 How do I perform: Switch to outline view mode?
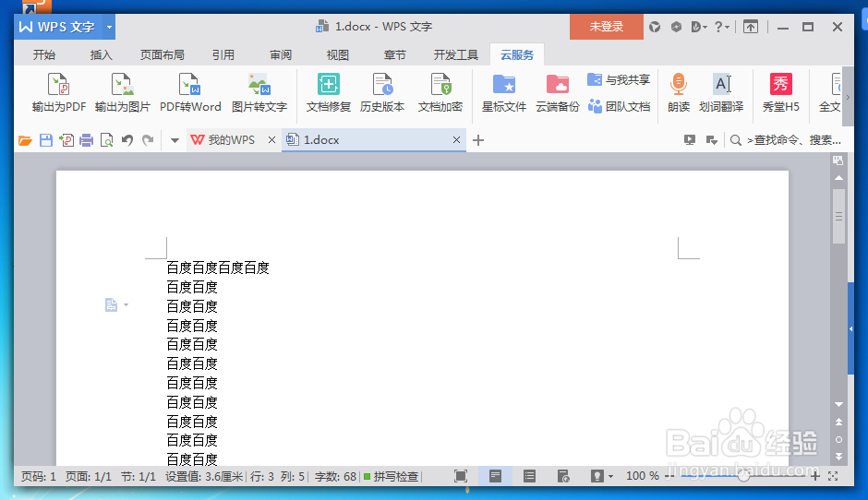tap(529, 476)
